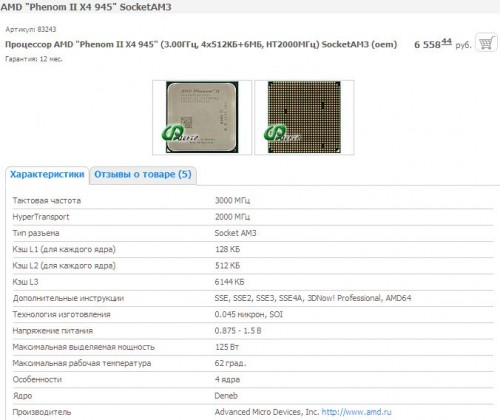
Task: Select the Кэш L1 (для каждого ядра) label
Action: (64, 249)
